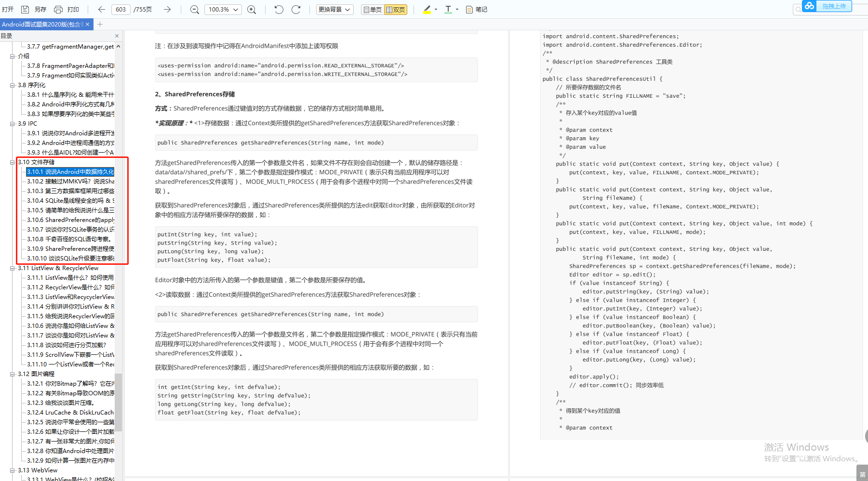The width and height of the screenshot is (868, 481).
Task: Rotate page counterclockwise
Action: point(279,9)
